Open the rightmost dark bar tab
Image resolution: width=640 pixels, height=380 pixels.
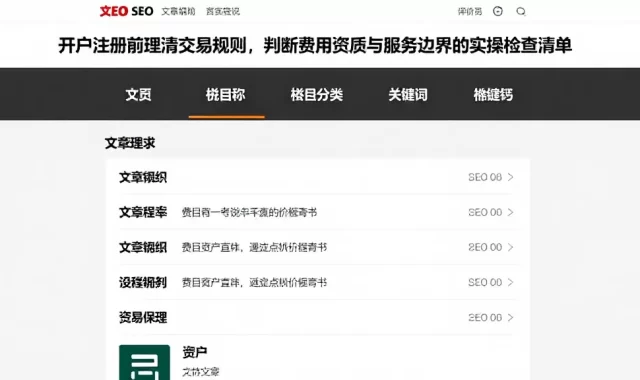point(493,95)
